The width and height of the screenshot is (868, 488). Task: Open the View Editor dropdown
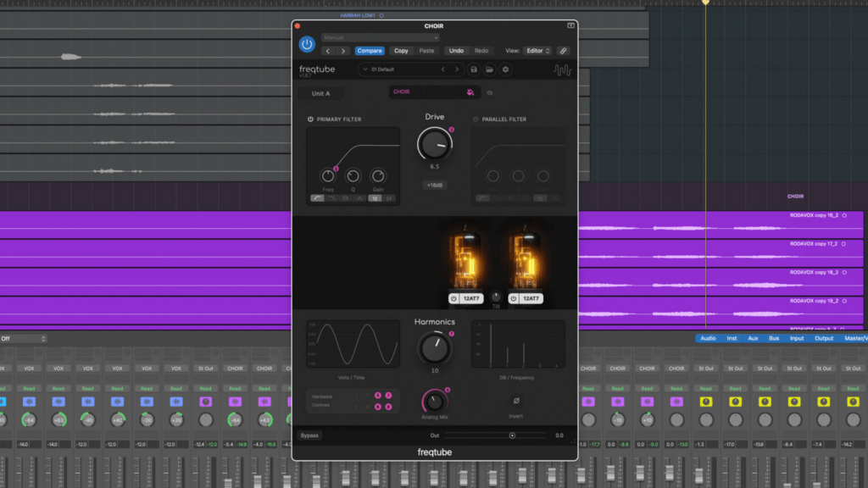click(538, 51)
